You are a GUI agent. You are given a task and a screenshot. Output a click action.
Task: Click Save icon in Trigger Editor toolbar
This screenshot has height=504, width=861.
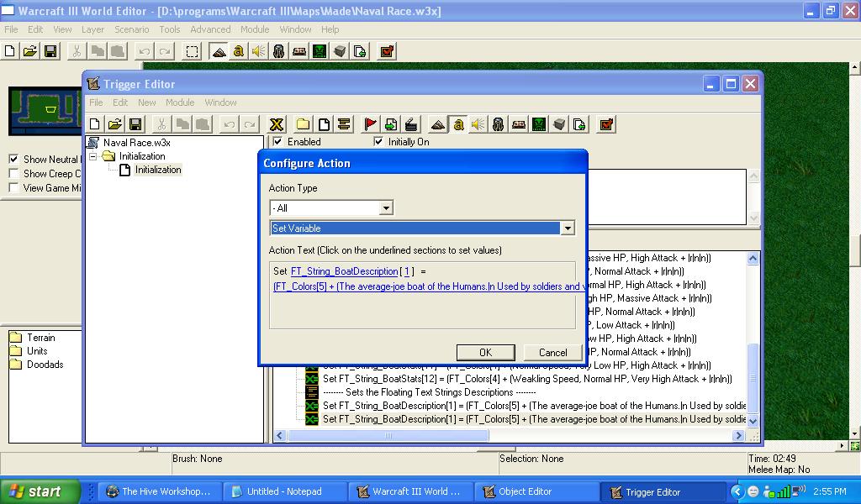(x=135, y=124)
